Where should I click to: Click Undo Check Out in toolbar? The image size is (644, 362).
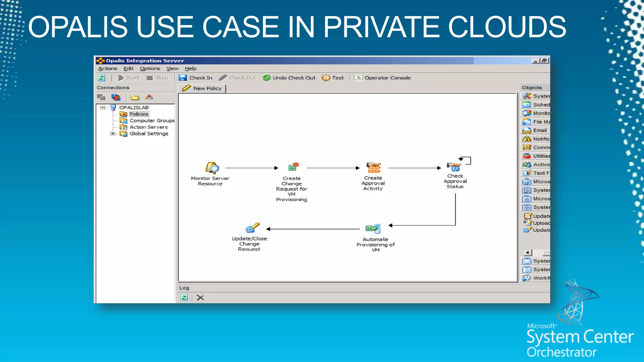tap(289, 78)
